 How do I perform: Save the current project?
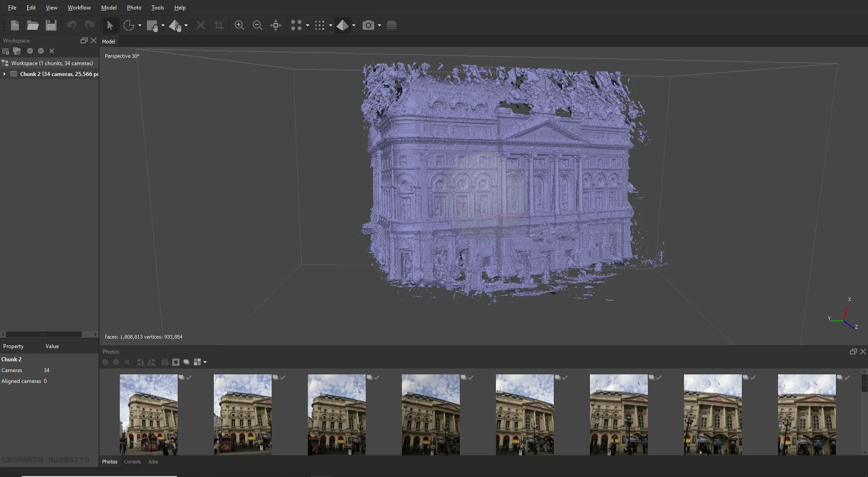pos(51,25)
